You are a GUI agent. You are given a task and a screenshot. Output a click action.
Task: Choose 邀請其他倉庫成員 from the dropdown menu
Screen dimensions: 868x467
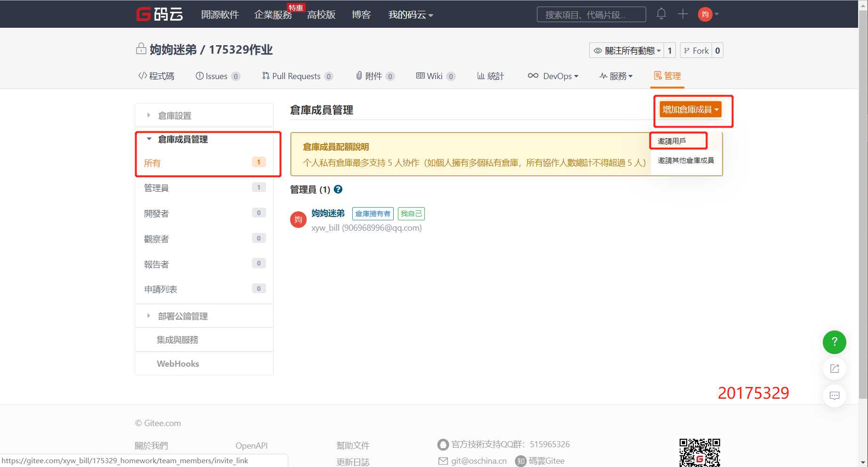click(x=686, y=161)
